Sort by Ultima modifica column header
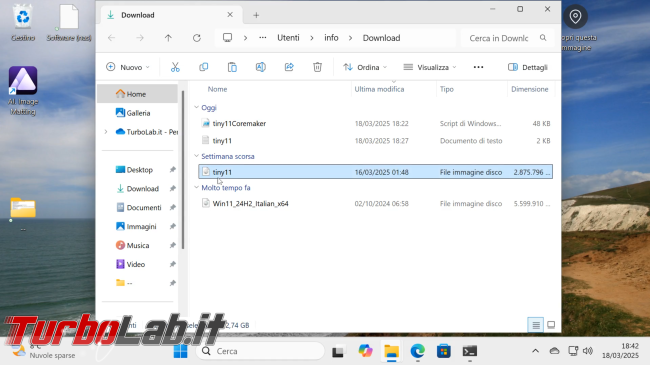This screenshot has width=650, height=365. tap(379, 89)
